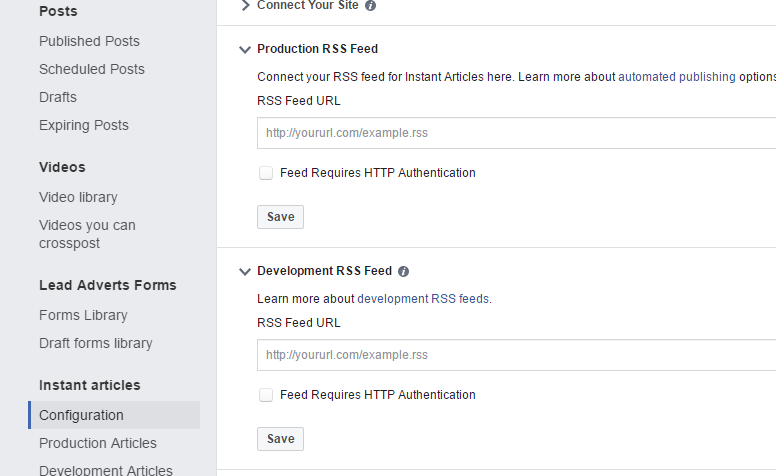The height and width of the screenshot is (476, 776).
Task: Save the Production RSS Feed settings
Action: point(280,217)
